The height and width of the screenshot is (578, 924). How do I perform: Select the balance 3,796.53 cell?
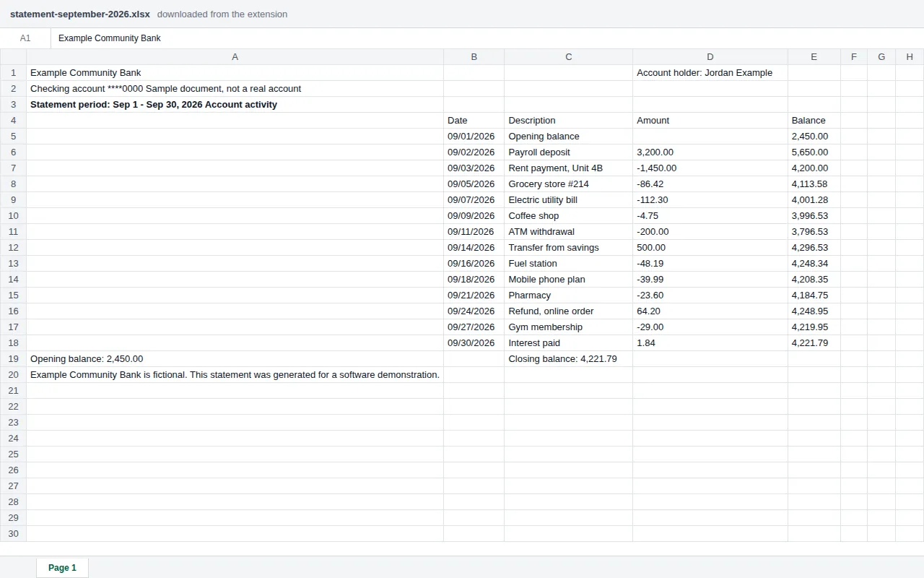coord(814,232)
